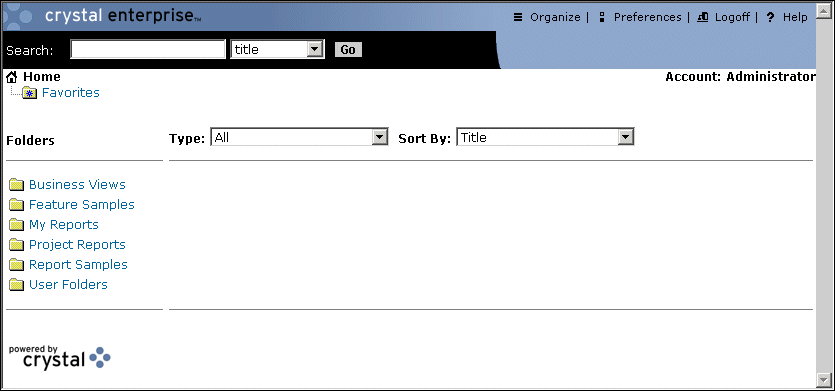Click the My Reports folder icon
This screenshot has width=835, height=391.
pyautogui.click(x=17, y=225)
